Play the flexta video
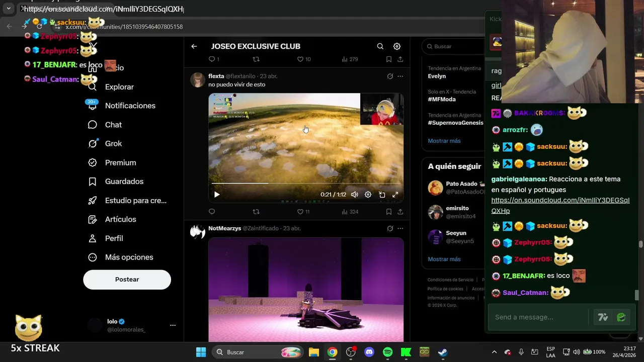The width and height of the screenshot is (644, 362). pos(217,195)
